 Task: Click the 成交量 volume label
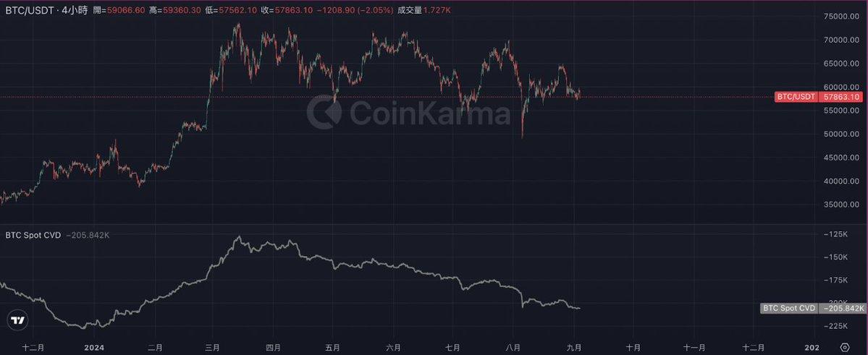point(409,12)
